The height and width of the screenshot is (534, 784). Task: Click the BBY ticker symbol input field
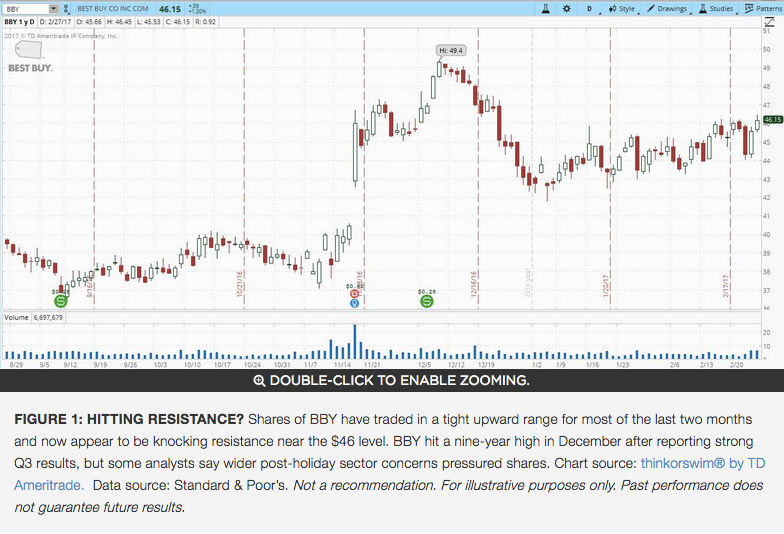point(26,9)
